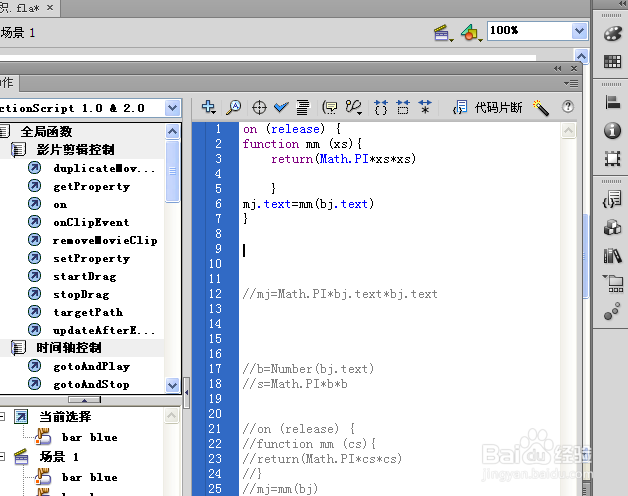Open the Components panel icon
This screenshot has width=628, height=496.
pyautogui.click(x=612, y=227)
